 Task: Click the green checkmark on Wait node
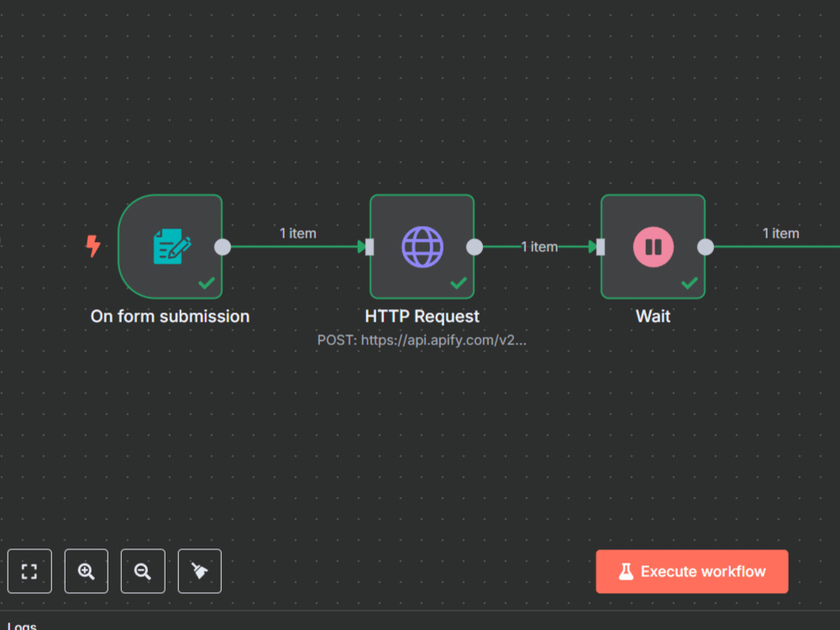coord(690,283)
